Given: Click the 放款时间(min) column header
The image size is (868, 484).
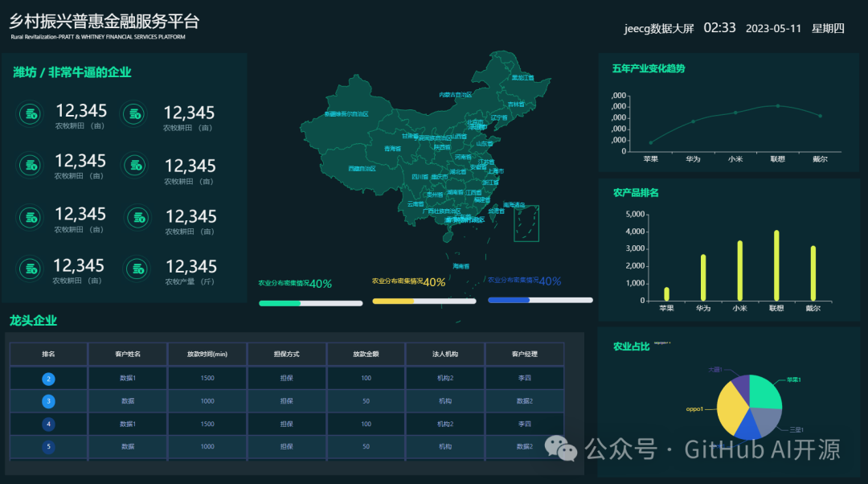Looking at the screenshot, I should [207, 354].
